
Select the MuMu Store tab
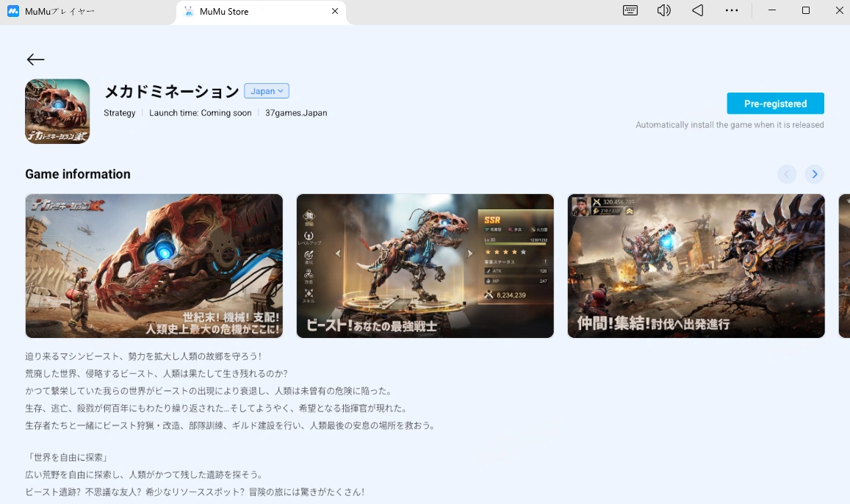[x=261, y=11]
